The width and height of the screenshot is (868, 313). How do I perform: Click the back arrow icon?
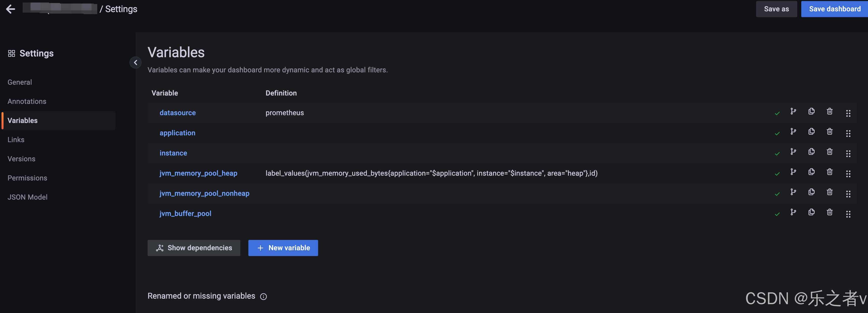pyautogui.click(x=10, y=9)
